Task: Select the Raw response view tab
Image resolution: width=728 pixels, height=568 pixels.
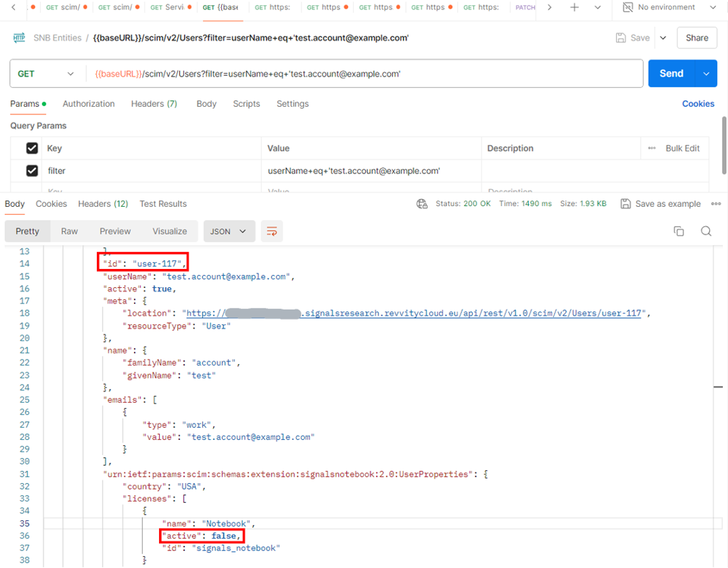Action: (69, 231)
